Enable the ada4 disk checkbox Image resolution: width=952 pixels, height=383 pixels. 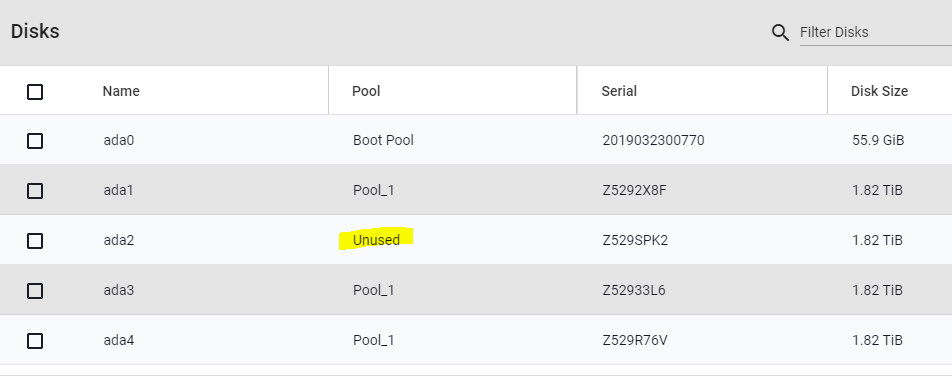(x=35, y=341)
